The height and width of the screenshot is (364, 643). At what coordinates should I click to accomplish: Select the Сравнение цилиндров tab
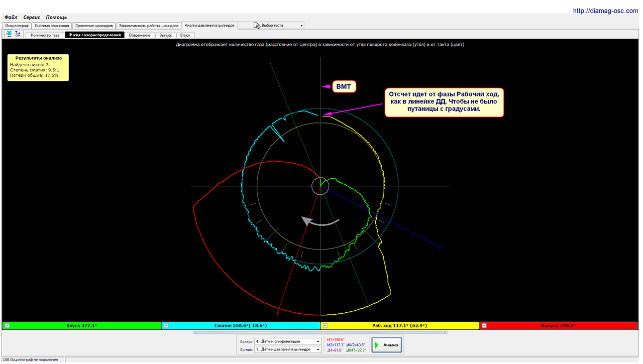pyautogui.click(x=94, y=25)
